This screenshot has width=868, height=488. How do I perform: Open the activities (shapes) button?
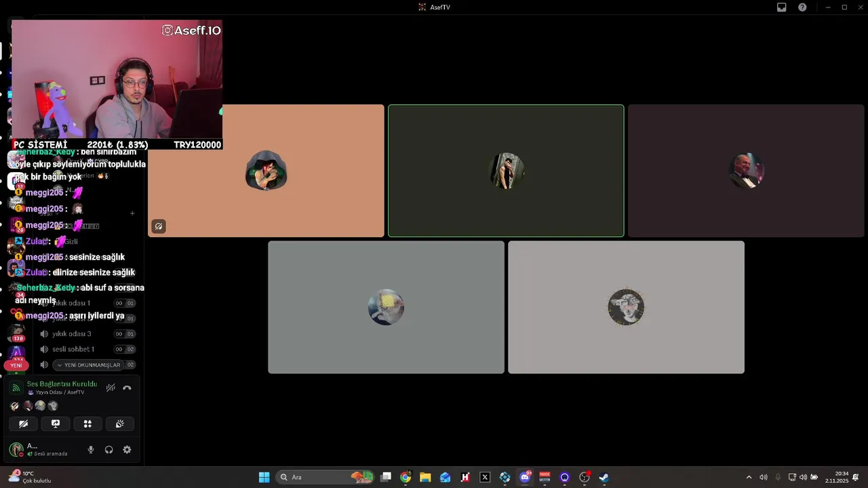pos(87,424)
